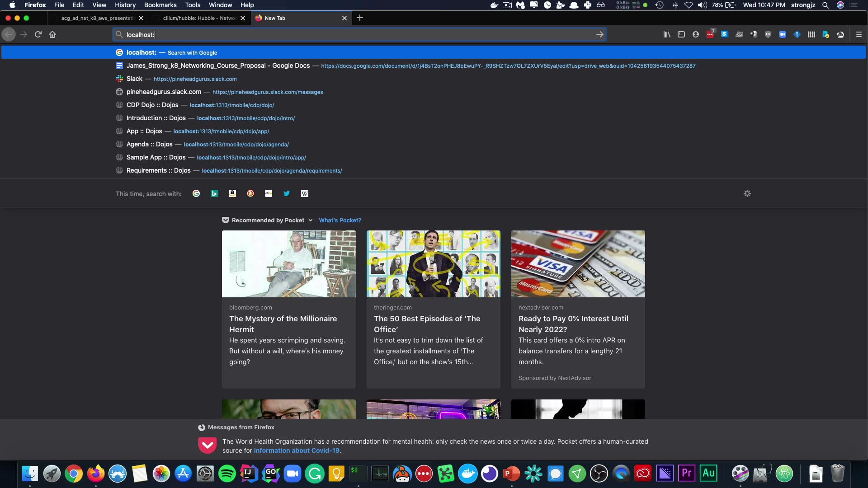Open a new tab with plus button
This screenshot has width=868, height=488.
pos(359,18)
